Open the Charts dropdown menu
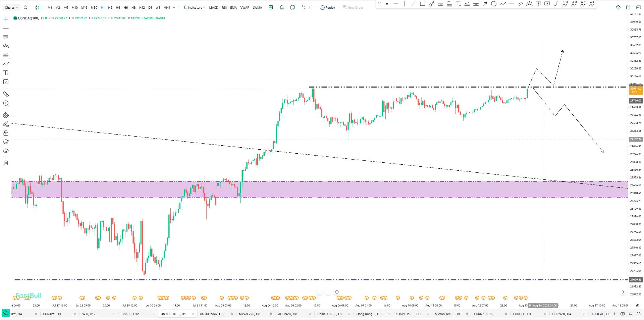 [x=11, y=7]
